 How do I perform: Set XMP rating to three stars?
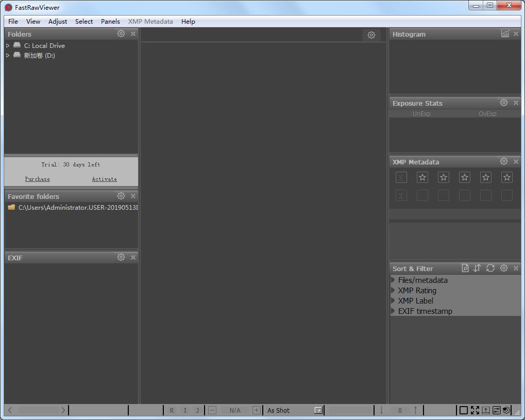point(464,177)
